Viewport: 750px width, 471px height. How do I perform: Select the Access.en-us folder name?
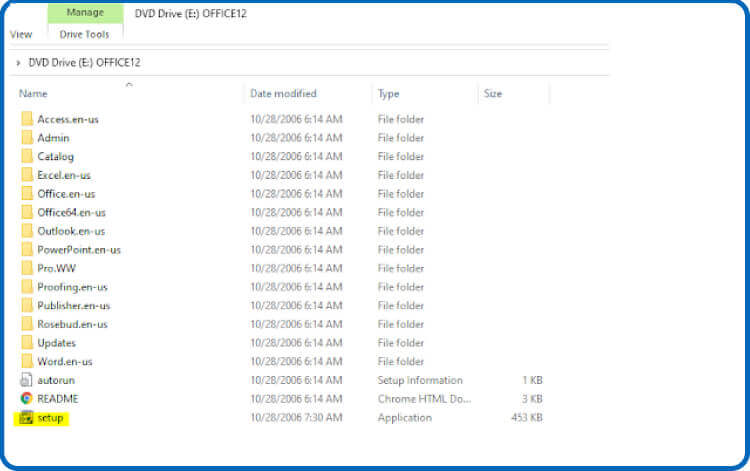[x=68, y=119]
